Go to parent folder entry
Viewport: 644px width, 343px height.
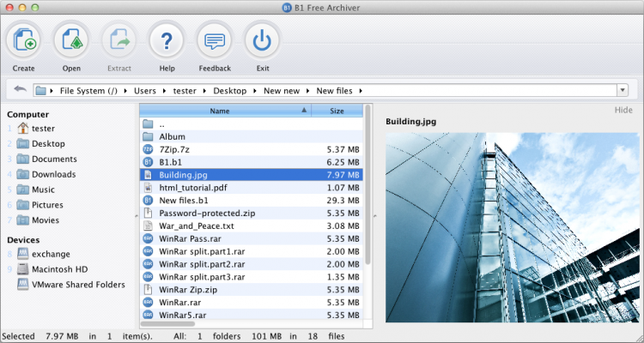point(161,123)
